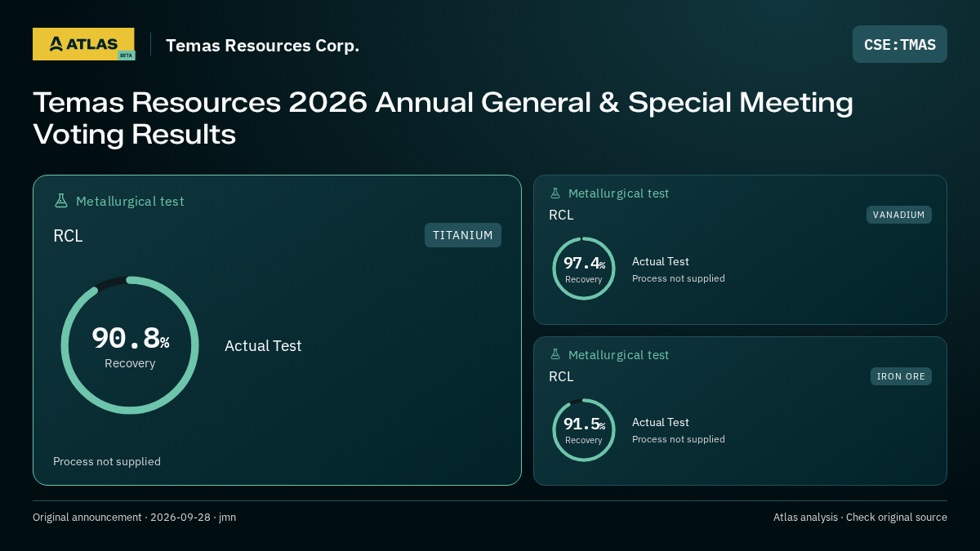Click 'Actual Test' in the Titanium card

pyautogui.click(x=263, y=346)
